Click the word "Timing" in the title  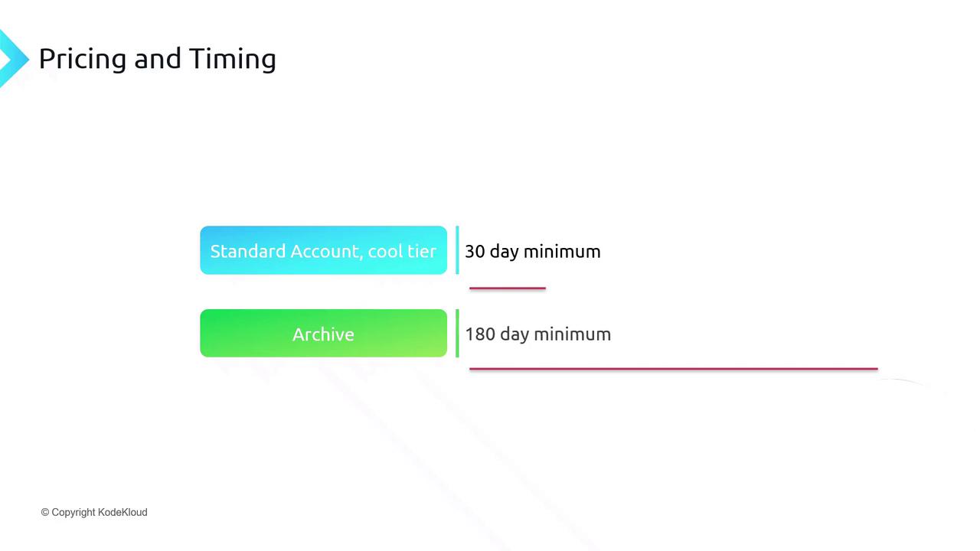[233, 59]
